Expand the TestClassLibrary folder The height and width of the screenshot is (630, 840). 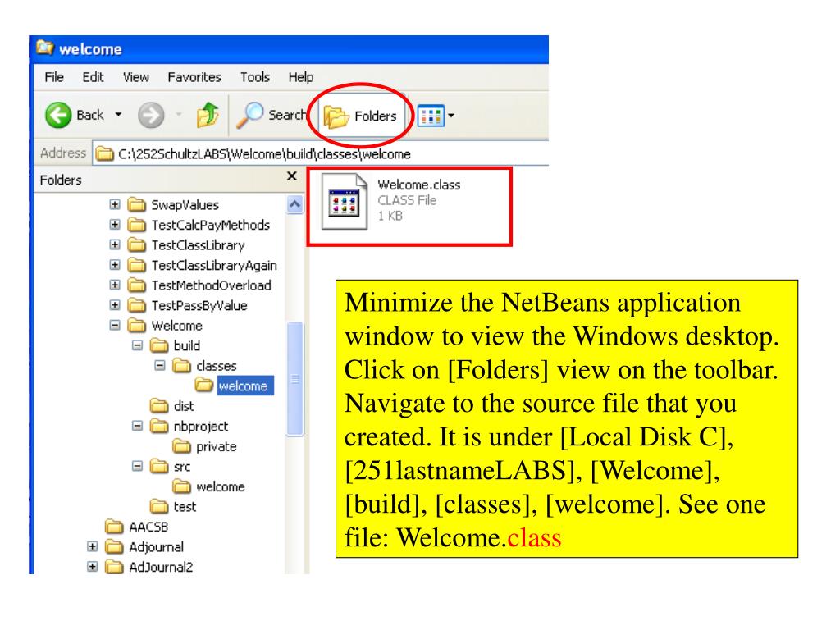click(x=115, y=244)
